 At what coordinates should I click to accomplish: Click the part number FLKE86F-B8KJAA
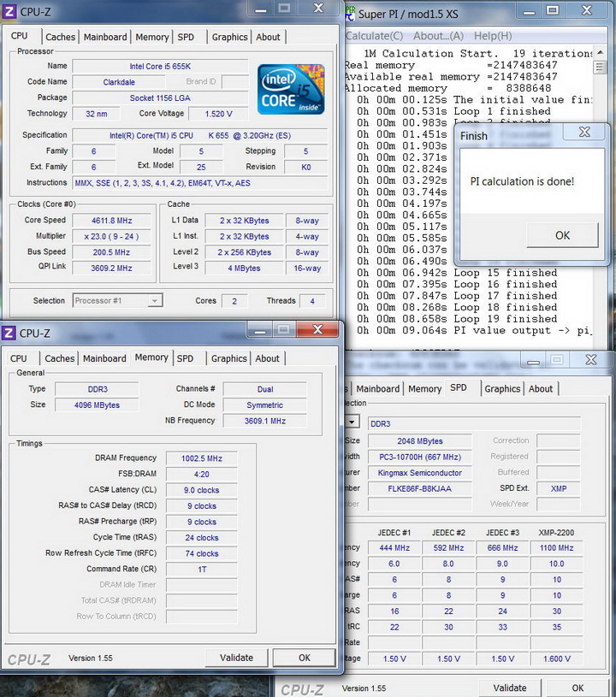coord(420,488)
